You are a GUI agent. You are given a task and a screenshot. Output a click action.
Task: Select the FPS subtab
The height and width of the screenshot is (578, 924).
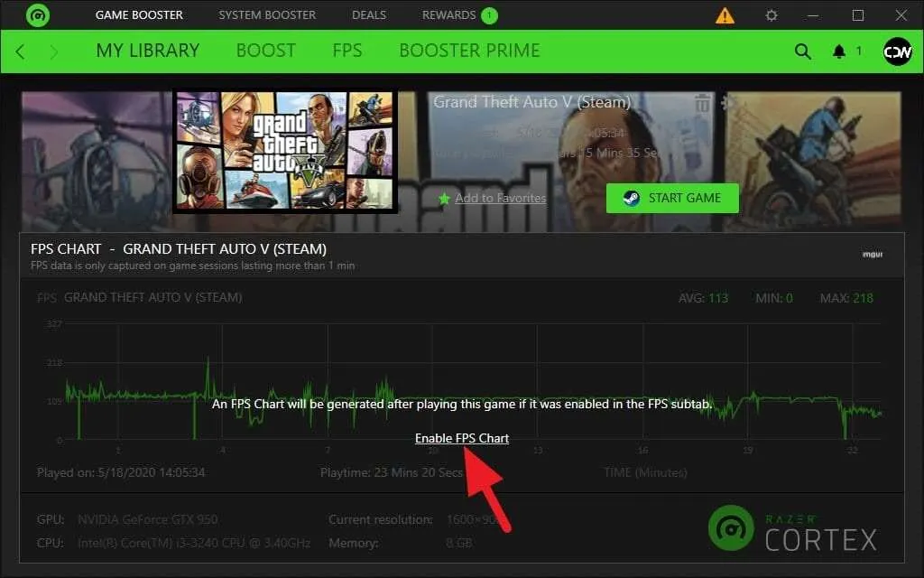click(347, 51)
